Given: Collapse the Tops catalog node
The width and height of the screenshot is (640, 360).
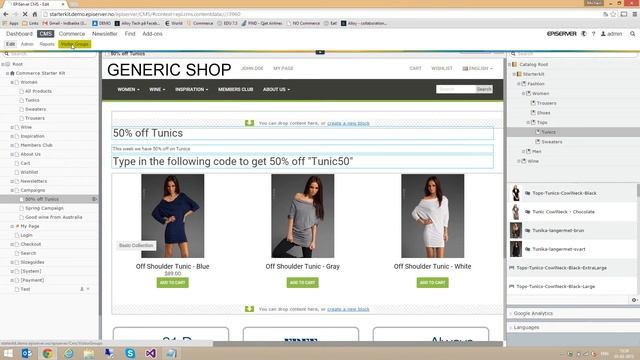Looking at the screenshot, I should (528, 122).
